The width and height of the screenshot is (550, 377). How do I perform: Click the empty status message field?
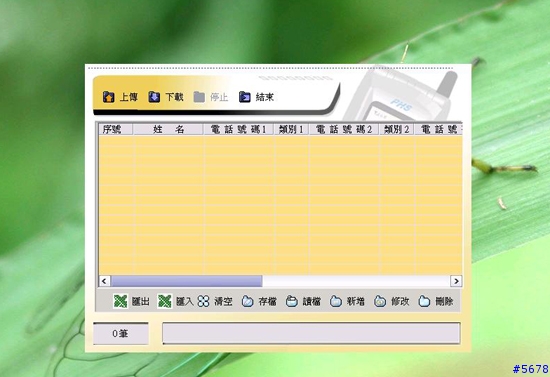pyautogui.click(x=311, y=333)
